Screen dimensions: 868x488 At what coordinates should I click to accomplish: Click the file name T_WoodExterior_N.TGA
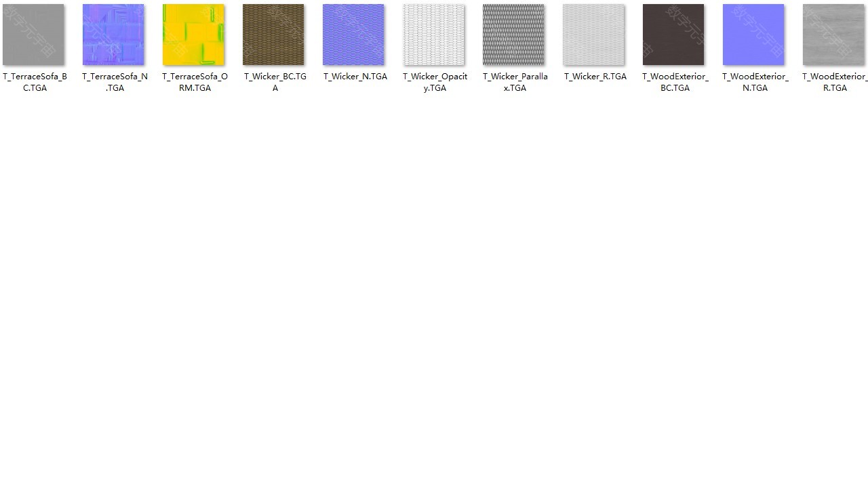[755, 82]
